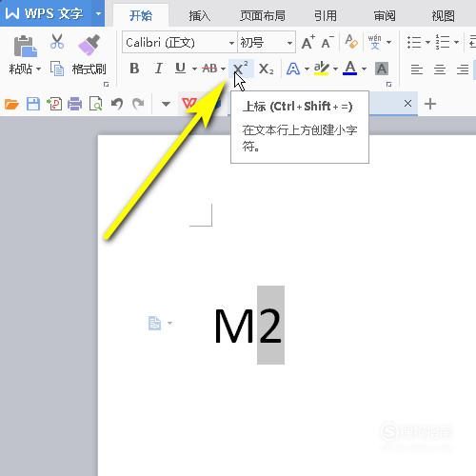Add new document tab with plus
This screenshot has width=476, height=476.
[430, 104]
